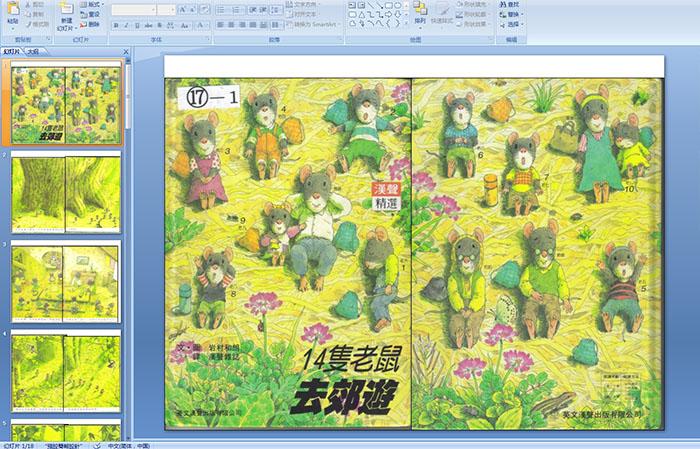Toggle Italic formatting
Screen dimensions: 700x449
[x=126, y=25]
